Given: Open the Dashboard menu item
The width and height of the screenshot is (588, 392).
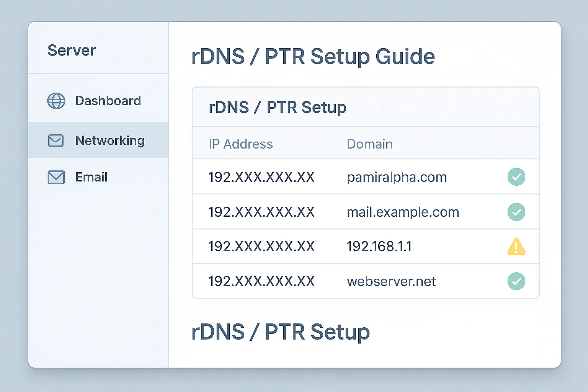Looking at the screenshot, I should 108,101.
